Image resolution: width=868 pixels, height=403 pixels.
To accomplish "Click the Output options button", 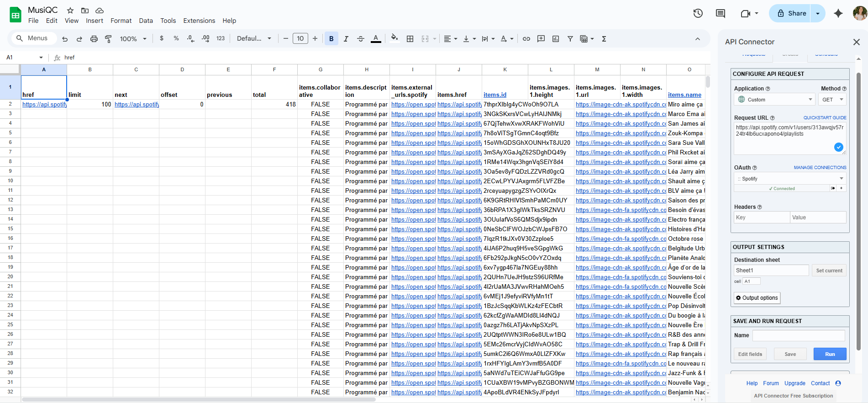I will point(757,298).
